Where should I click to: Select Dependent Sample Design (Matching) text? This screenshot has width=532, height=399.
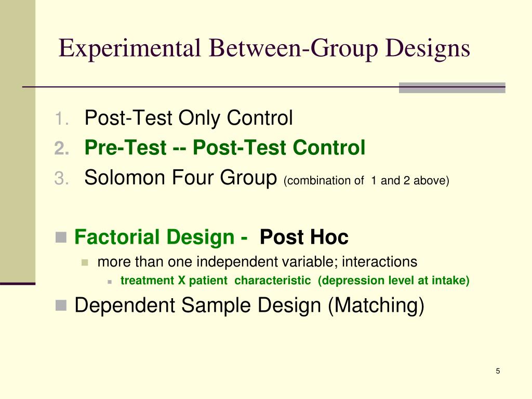(x=249, y=305)
